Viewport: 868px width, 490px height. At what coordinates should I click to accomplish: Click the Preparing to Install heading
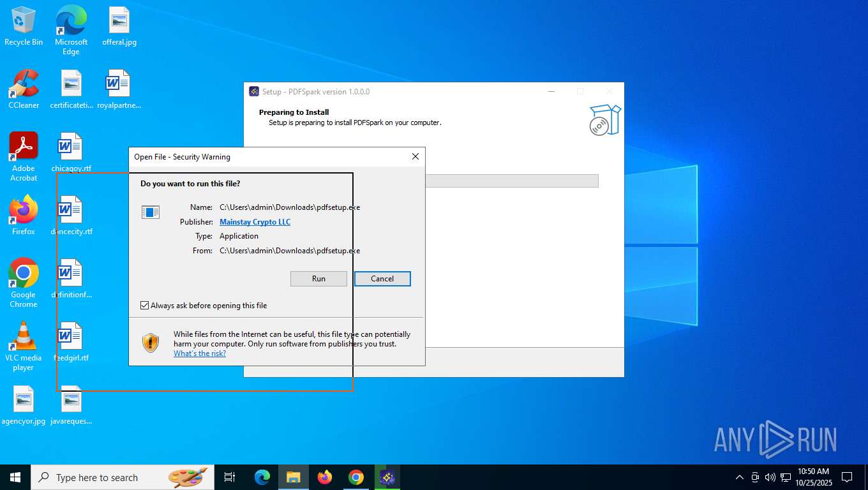click(x=294, y=112)
